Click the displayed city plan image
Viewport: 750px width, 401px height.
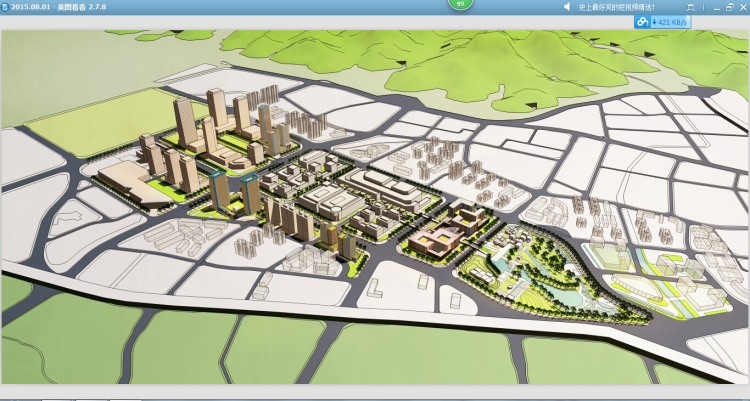(x=375, y=207)
